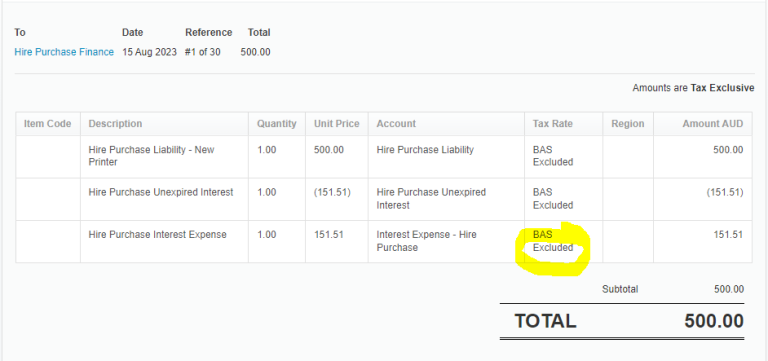Select description Hire Purchase Liability - New Printer
This screenshot has height=361, width=768.
[151, 156]
